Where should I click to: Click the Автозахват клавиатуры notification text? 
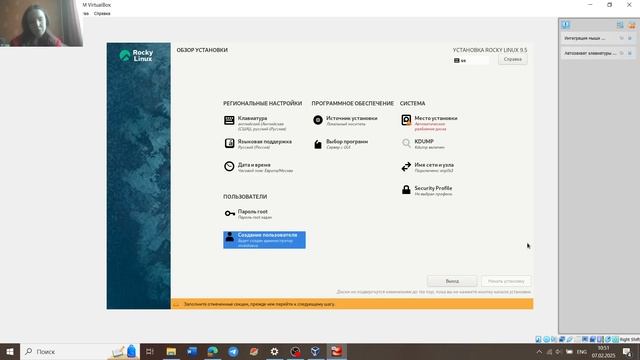point(590,53)
